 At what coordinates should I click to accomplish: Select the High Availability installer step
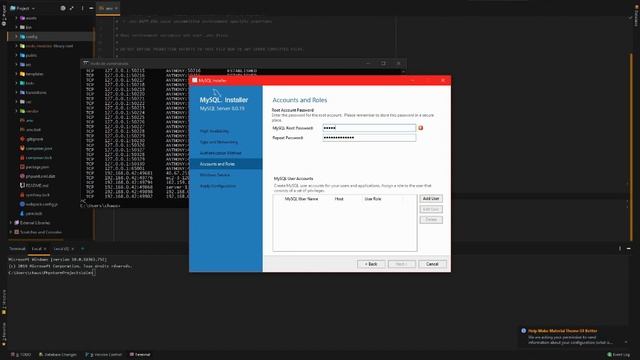[x=214, y=131]
